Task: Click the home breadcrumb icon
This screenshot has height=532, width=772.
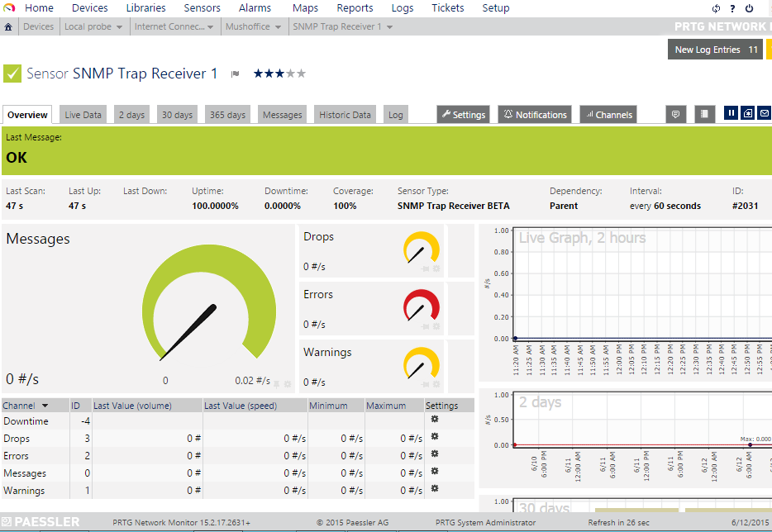Action: pyautogui.click(x=8, y=26)
